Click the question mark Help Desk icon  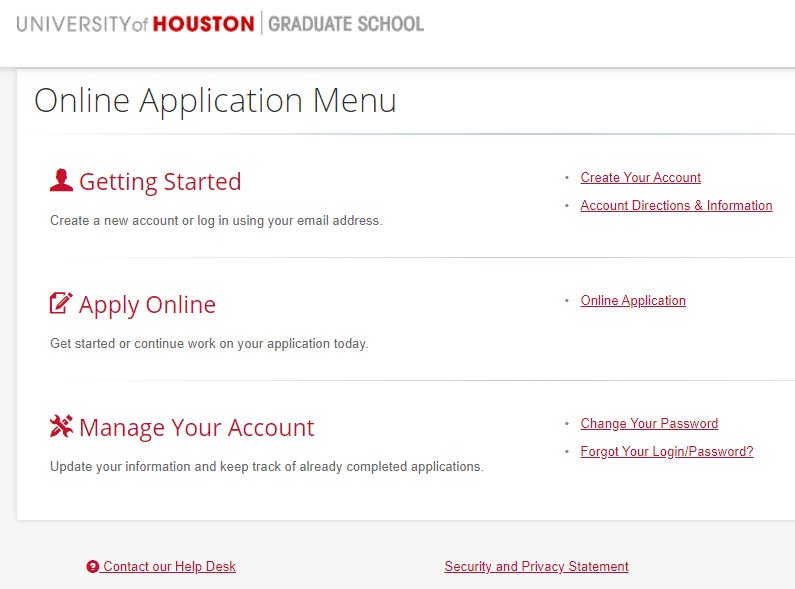click(93, 567)
